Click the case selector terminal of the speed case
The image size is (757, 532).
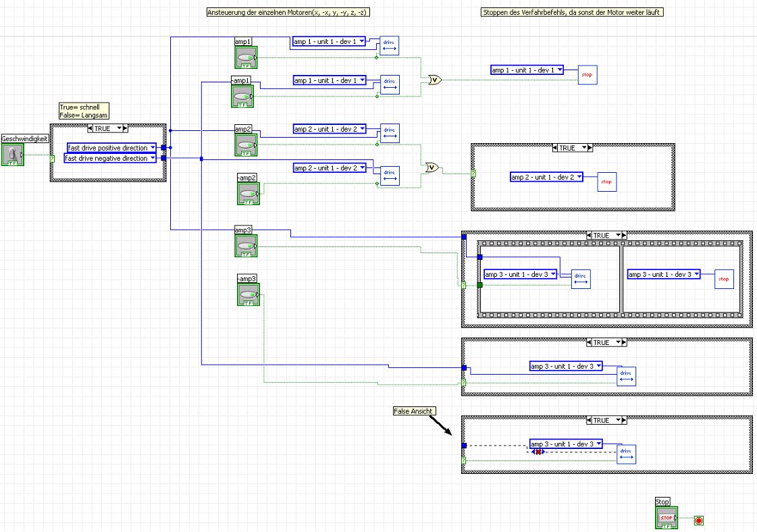click(x=52, y=159)
